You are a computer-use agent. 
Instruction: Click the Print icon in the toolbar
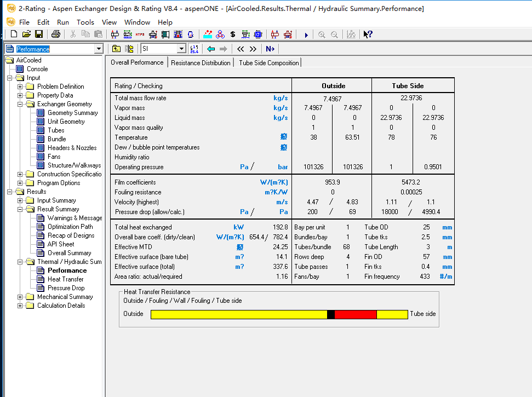[55, 34]
